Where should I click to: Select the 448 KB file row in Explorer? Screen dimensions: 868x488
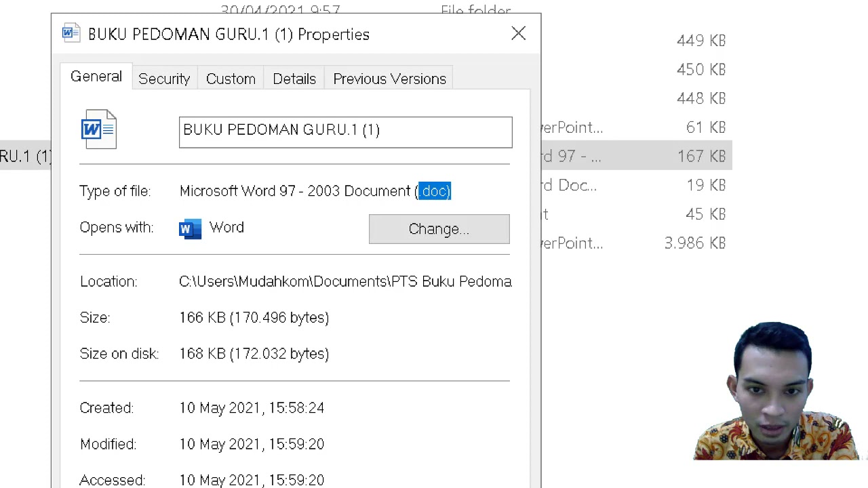click(x=637, y=98)
